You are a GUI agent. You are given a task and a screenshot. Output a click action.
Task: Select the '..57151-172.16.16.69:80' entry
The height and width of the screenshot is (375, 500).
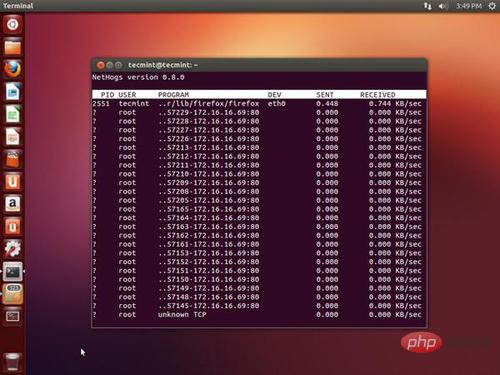[x=209, y=270]
